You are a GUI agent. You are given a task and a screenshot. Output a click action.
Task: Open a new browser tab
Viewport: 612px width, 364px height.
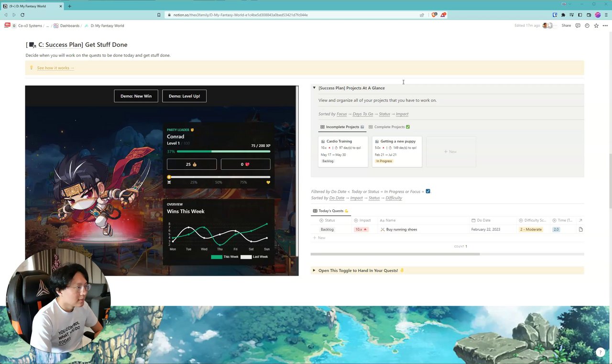click(69, 6)
